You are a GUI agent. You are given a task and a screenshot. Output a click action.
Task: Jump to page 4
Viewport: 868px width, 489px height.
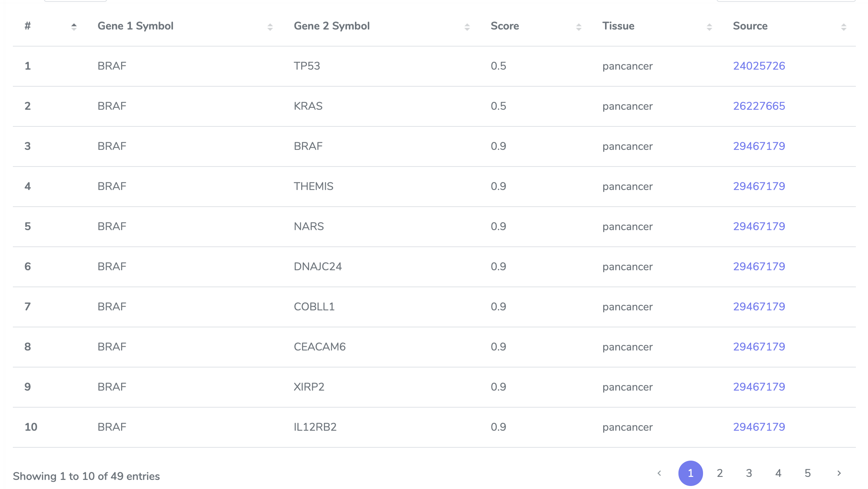778,473
